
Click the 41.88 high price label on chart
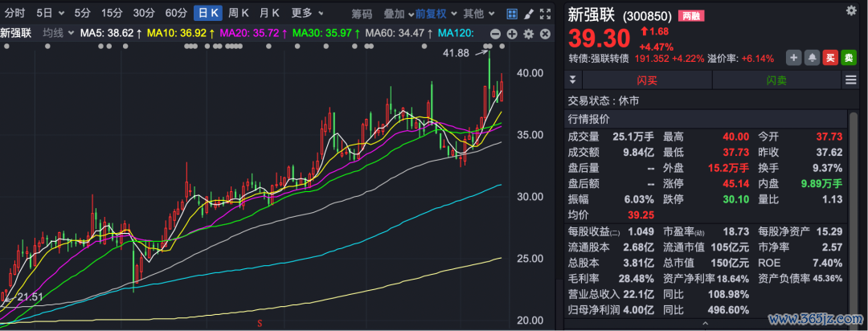(x=457, y=53)
